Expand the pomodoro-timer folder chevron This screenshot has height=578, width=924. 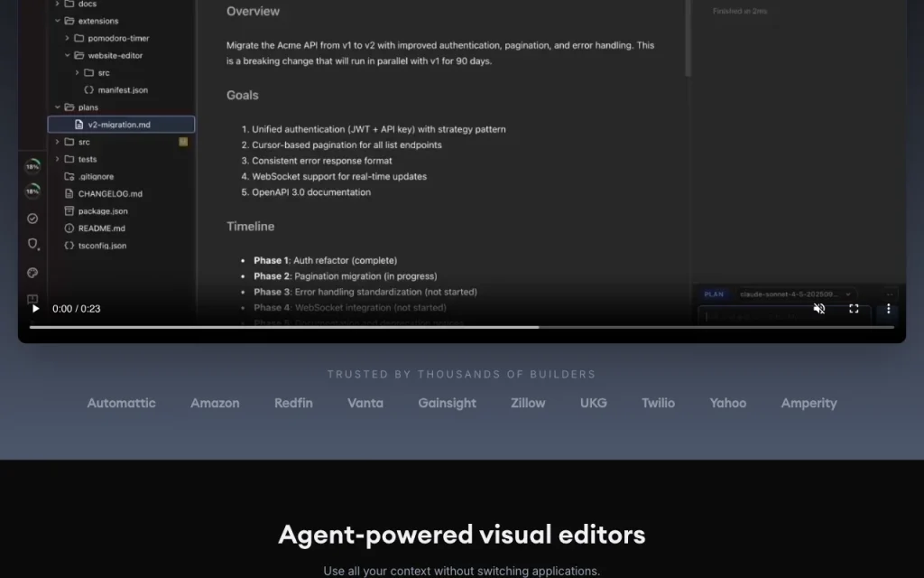[x=67, y=38]
